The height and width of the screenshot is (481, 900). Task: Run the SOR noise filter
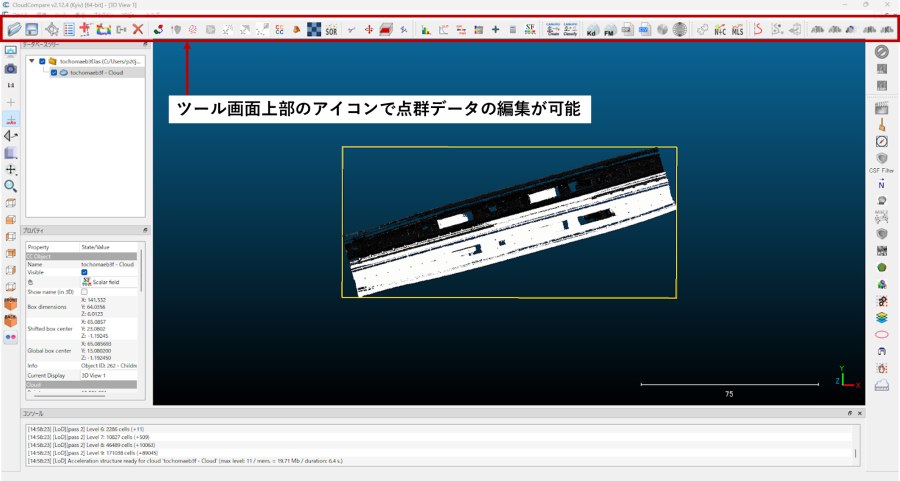coord(331,29)
